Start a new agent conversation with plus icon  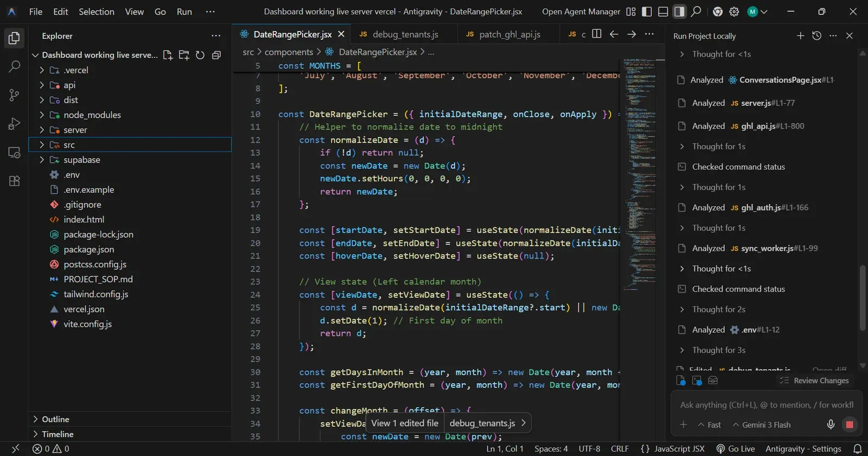(x=800, y=36)
